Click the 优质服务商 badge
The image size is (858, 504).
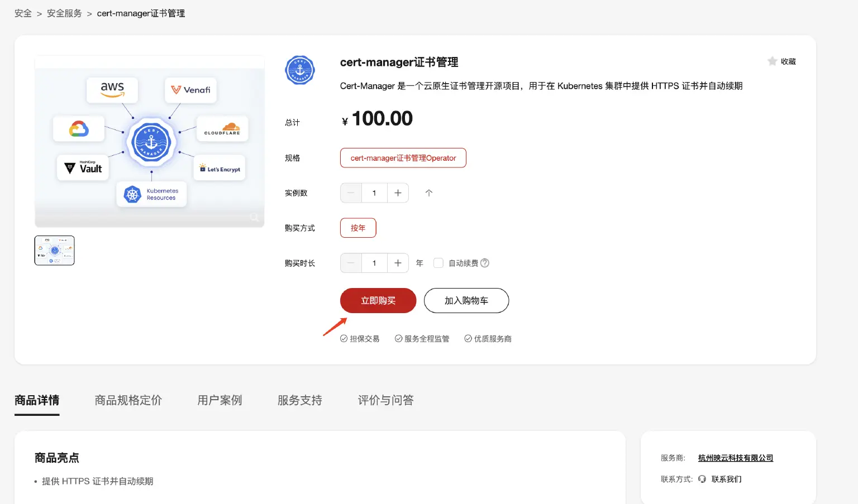click(488, 338)
